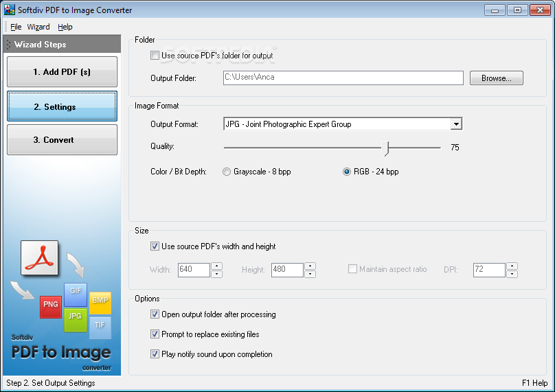Increase DPI with the up arrow
The image size is (555, 392).
[x=512, y=266]
